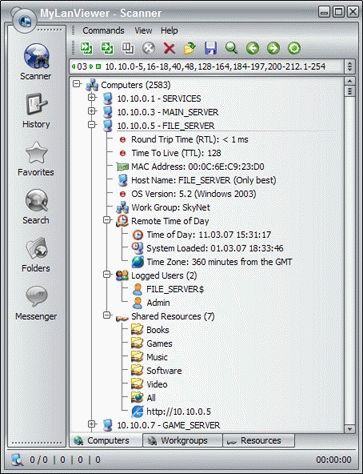Click the green back arrow icon
This screenshot has height=474, width=363.
click(x=252, y=48)
